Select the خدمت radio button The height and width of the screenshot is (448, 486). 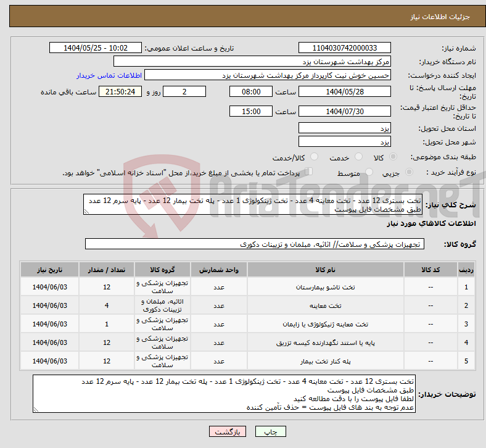(x=358, y=157)
